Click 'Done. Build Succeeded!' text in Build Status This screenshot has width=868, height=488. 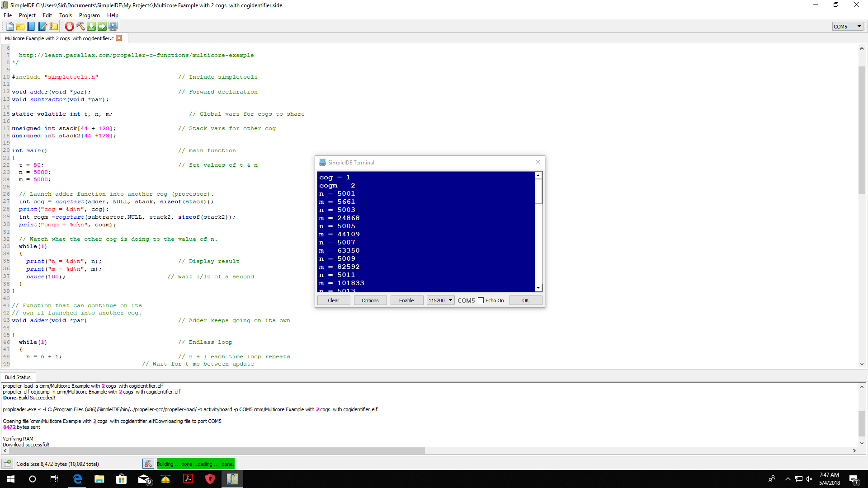[29, 398]
